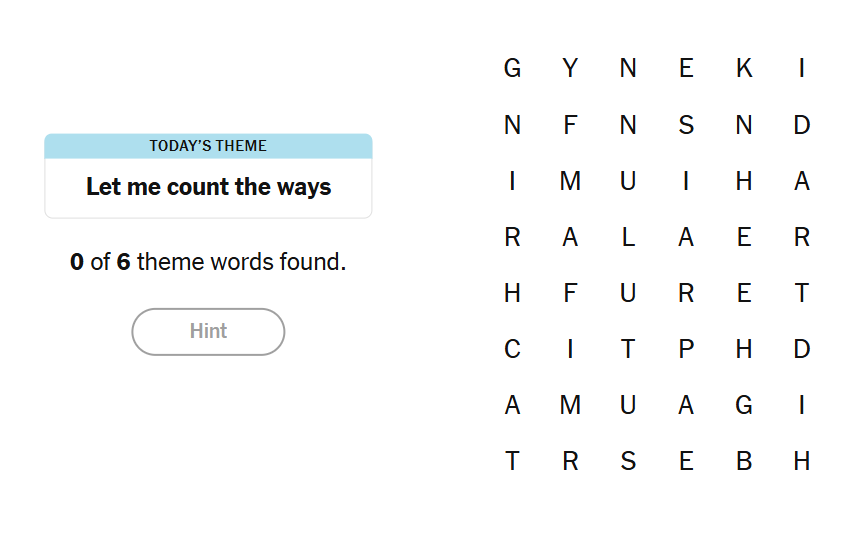The image size is (863, 539).
Task: Pick the S in the NFNSND row
Action: tap(686, 125)
